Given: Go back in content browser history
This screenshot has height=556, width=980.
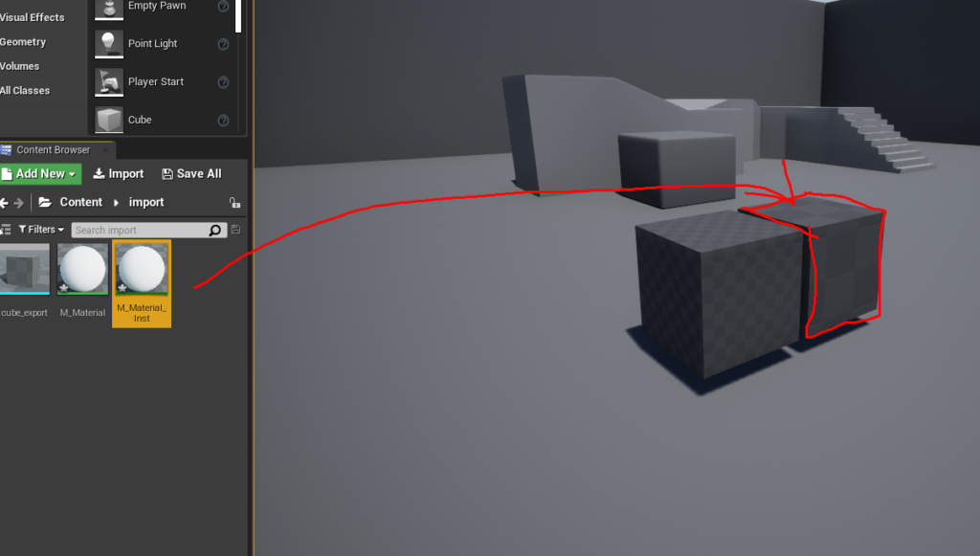Looking at the screenshot, I should (5, 203).
